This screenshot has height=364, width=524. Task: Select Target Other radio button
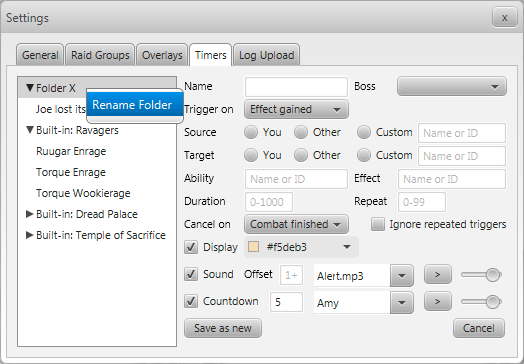point(301,155)
